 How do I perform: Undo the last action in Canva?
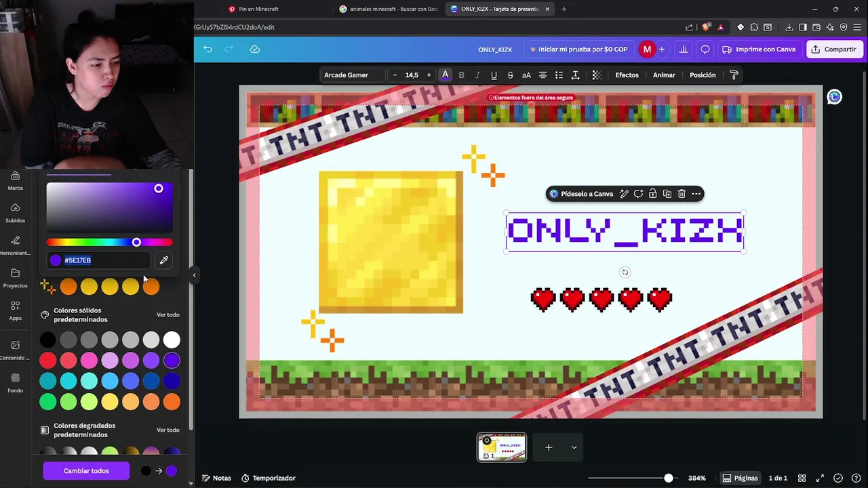tap(208, 49)
